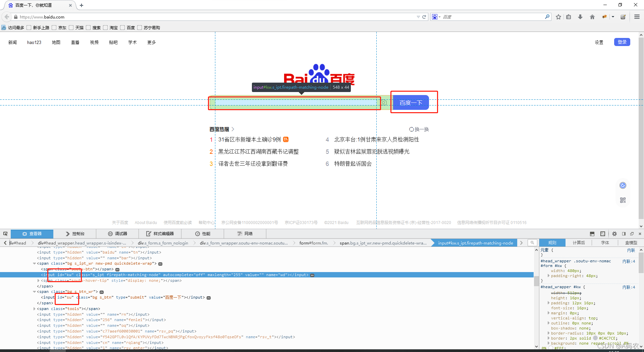Click the 百度一下 search button
644x352 pixels.
coord(411,103)
